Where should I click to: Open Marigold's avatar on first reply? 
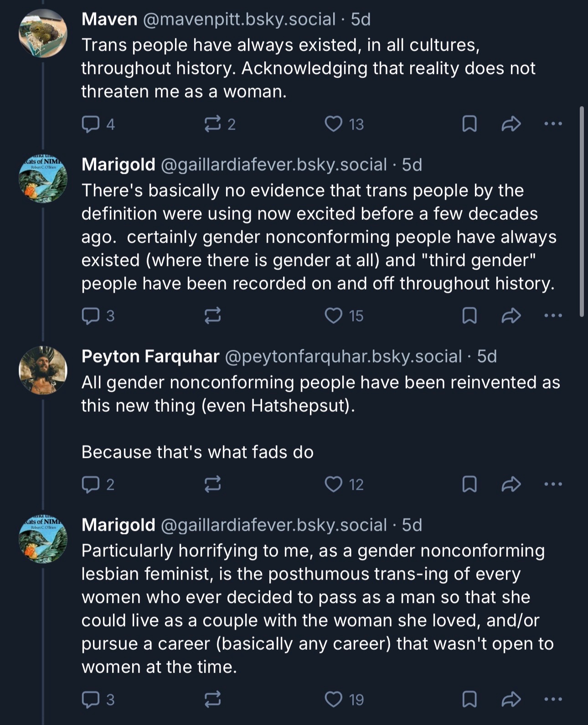43,179
